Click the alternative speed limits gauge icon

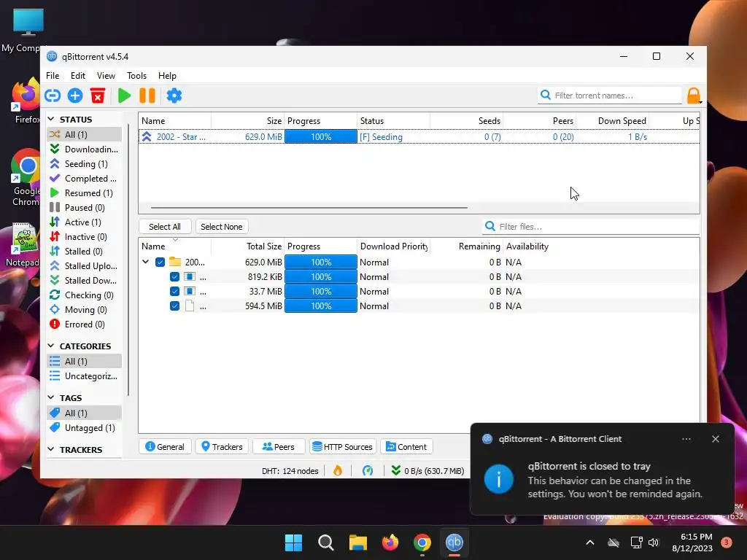click(368, 471)
